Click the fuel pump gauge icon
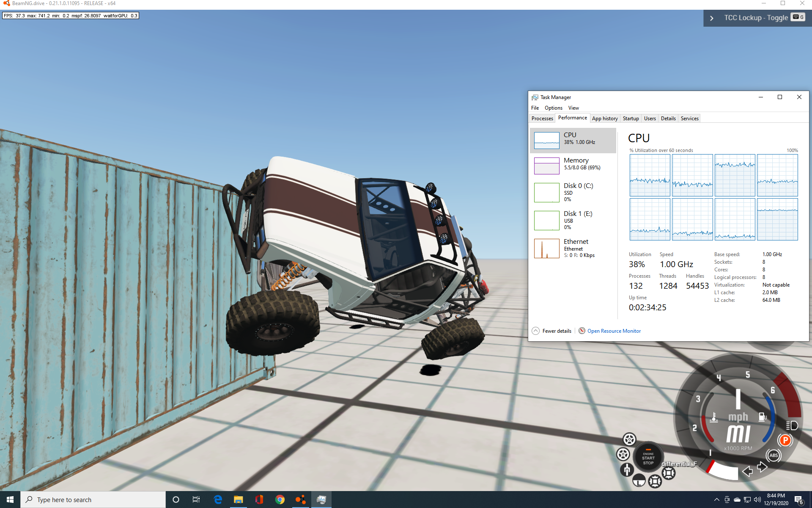The width and height of the screenshot is (812, 508). pyautogui.click(x=763, y=417)
